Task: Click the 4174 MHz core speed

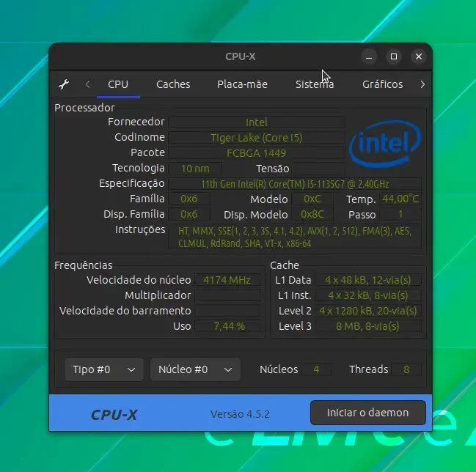Action: click(x=227, y=280)
